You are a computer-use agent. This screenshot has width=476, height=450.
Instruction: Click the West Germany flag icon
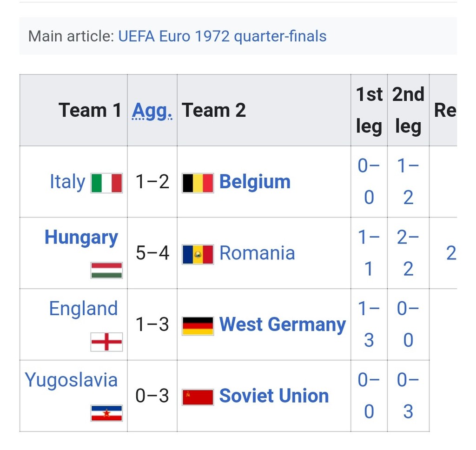point(198,325)
